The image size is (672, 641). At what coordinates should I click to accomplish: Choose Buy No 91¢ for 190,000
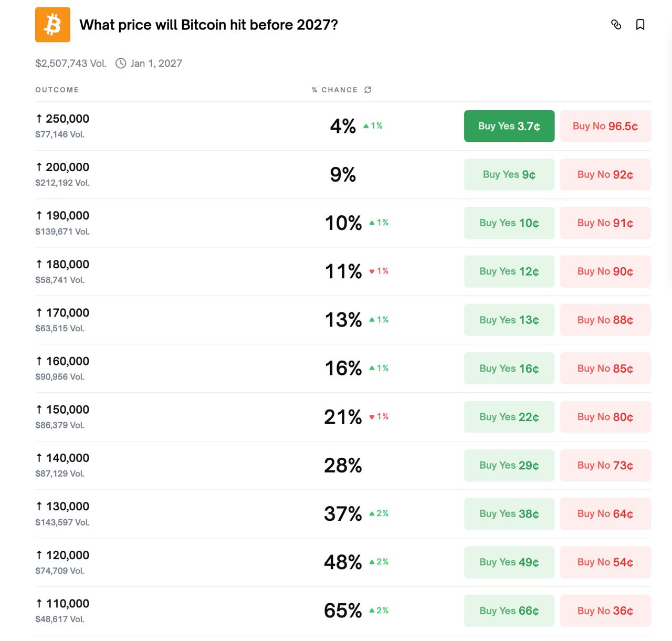point(605,223)
